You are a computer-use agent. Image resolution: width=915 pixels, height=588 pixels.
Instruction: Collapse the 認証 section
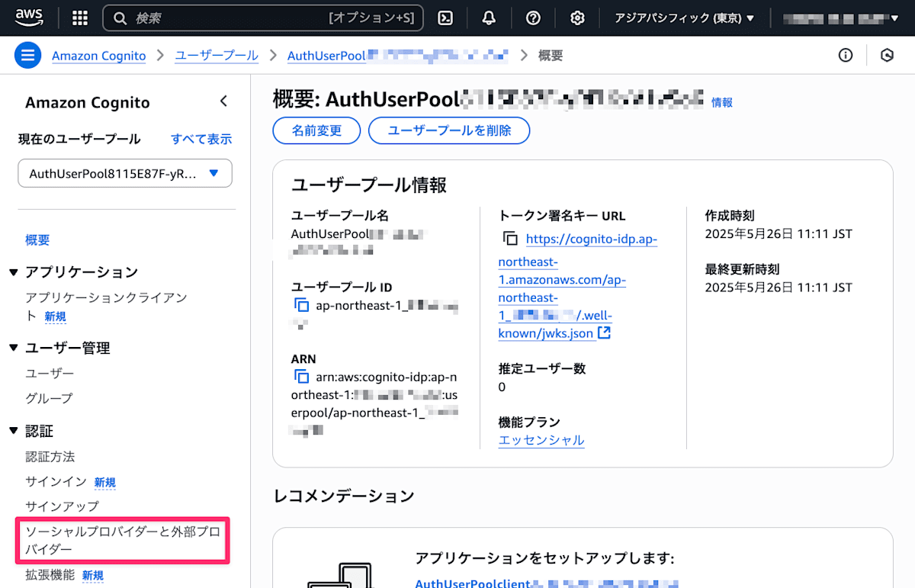click(x=13, y=431)
